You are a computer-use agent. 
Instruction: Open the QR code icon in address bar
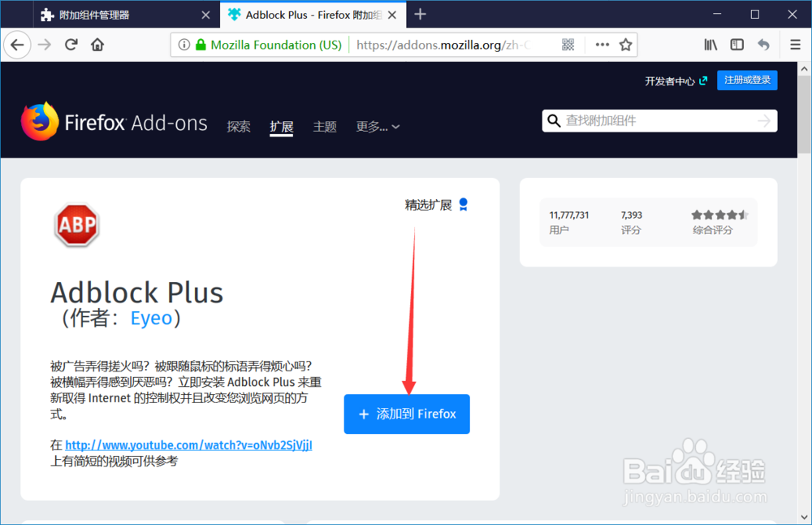click(x=568, y=45)
